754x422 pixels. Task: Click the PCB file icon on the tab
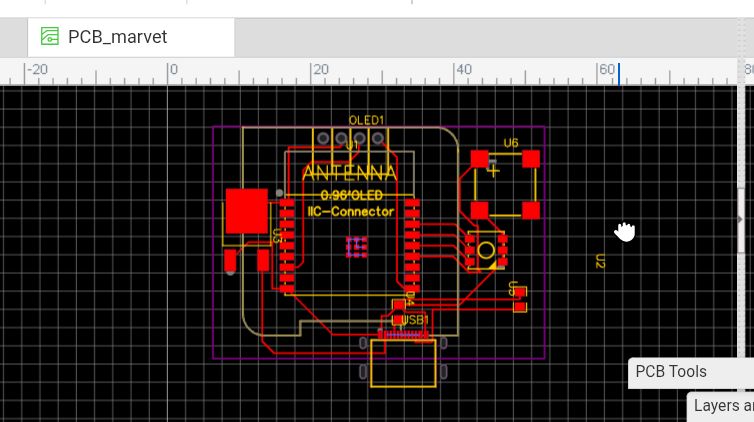click(x=50, y=38)
